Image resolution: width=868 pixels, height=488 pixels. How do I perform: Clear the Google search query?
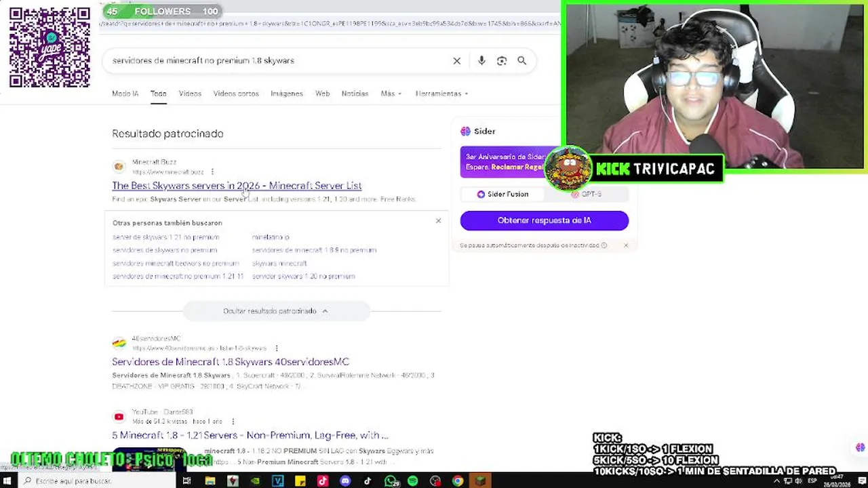point(457,61)
